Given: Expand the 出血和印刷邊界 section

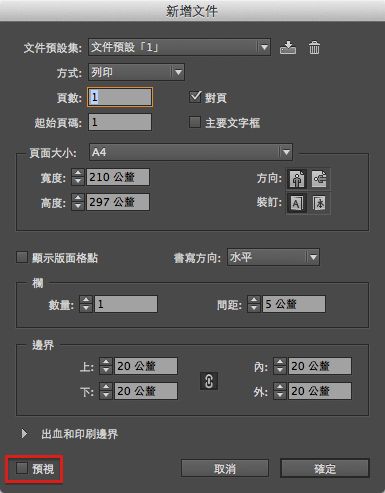Looking at the screenshot, I should 24,434.
